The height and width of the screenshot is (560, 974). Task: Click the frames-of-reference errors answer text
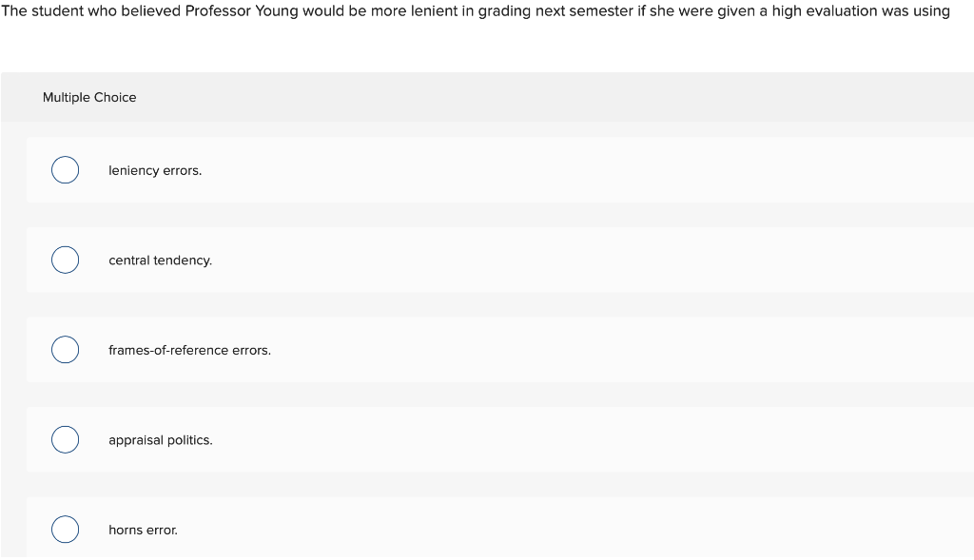190,350
